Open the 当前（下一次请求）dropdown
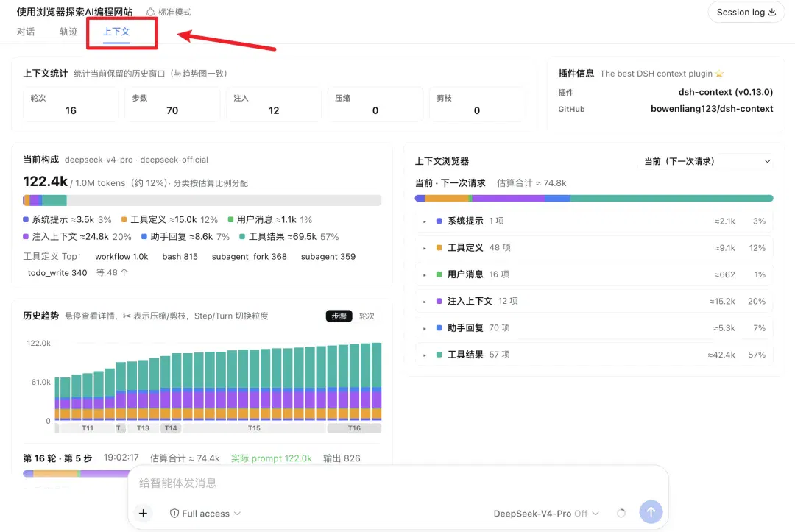 point(707,161)
